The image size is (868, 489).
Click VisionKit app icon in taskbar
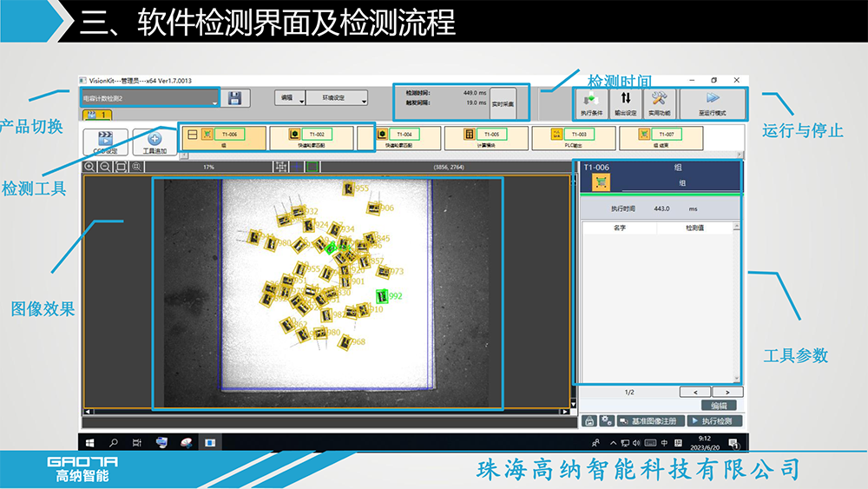210,442
